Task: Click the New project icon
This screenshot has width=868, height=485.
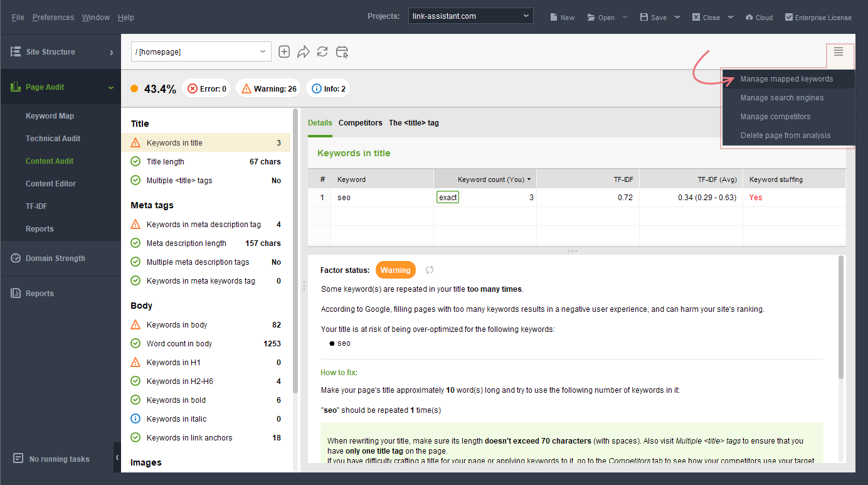Action: [554, 17]
